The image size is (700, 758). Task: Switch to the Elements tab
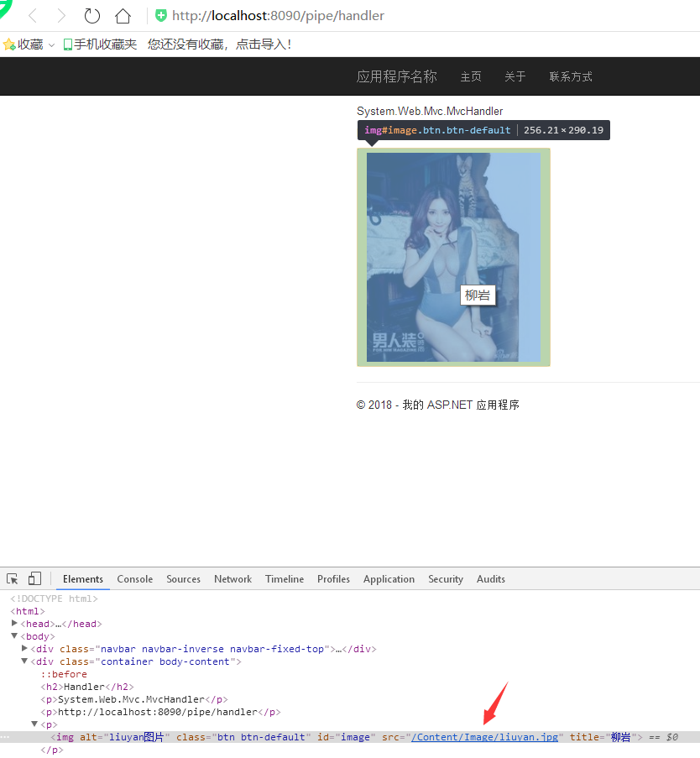[82, 579]
